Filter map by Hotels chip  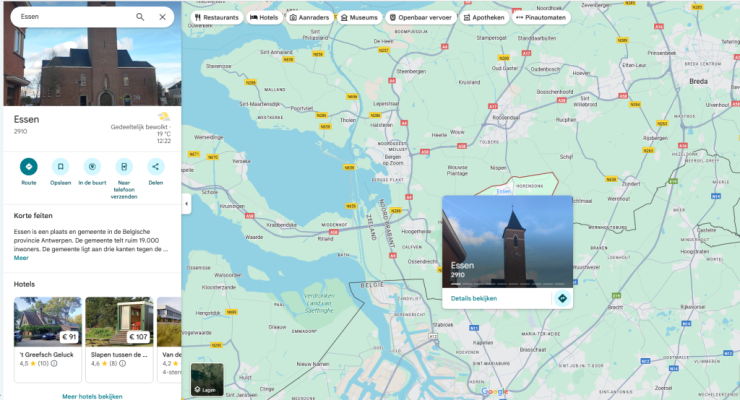pos(264,17)
